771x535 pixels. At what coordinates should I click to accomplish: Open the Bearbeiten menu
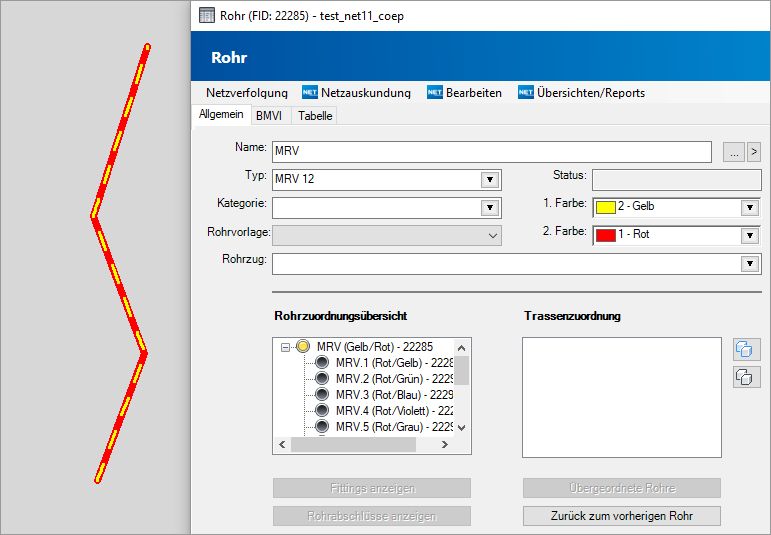474,92
